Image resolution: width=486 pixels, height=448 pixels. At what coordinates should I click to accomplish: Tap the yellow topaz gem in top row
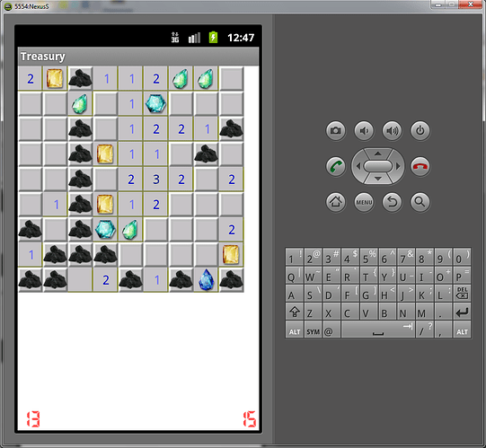[55, 78]
